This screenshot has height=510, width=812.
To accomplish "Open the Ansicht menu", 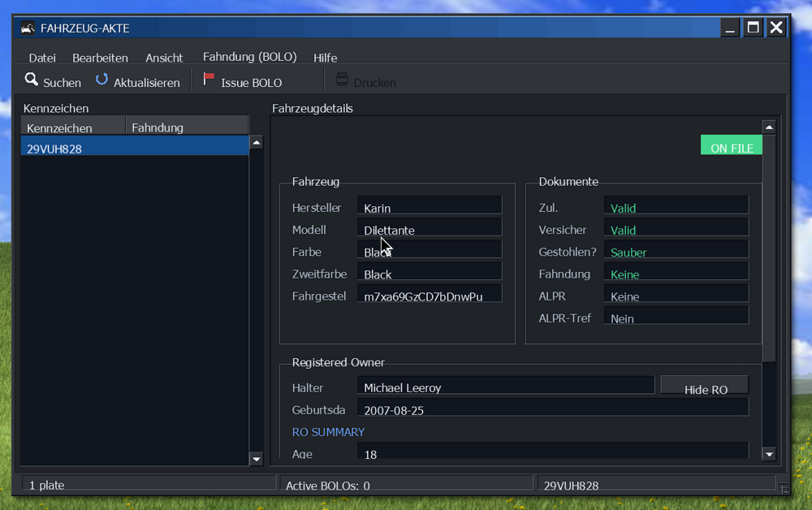I will pyautogui.click(x=164, y=58).
